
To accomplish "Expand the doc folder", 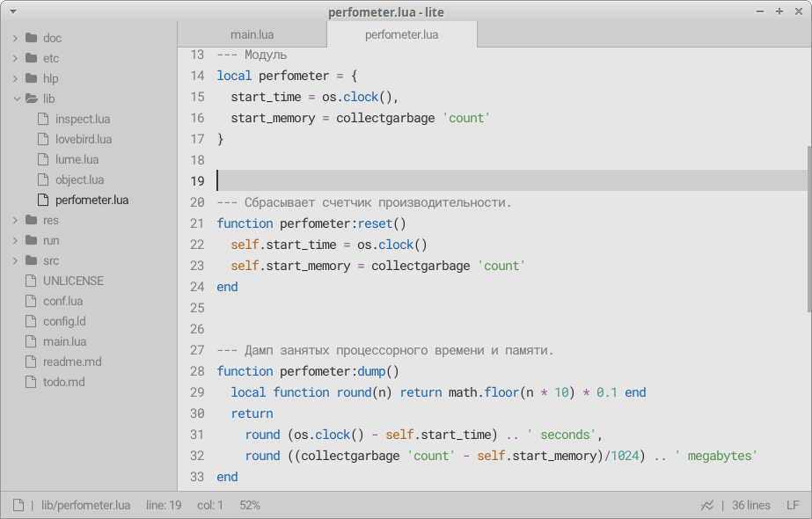I will click(x=13, y=38).
